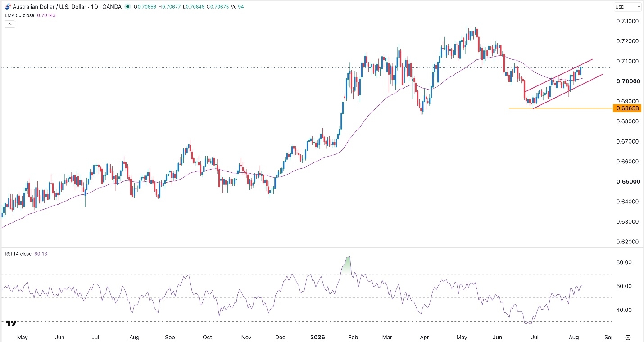Select the RSI 14 close indicator legend
This screenshot has width=644, height=342.
pos(18,254)
